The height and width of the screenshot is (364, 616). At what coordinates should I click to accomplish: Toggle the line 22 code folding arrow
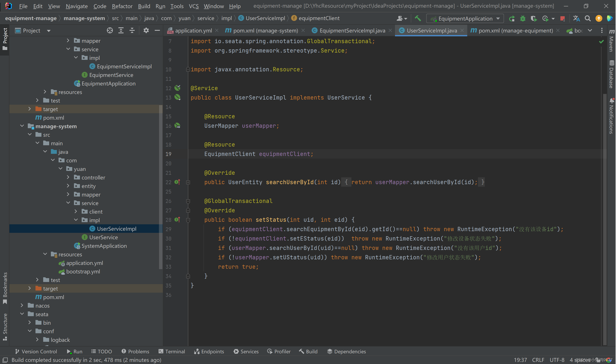[x=188, y=182]
